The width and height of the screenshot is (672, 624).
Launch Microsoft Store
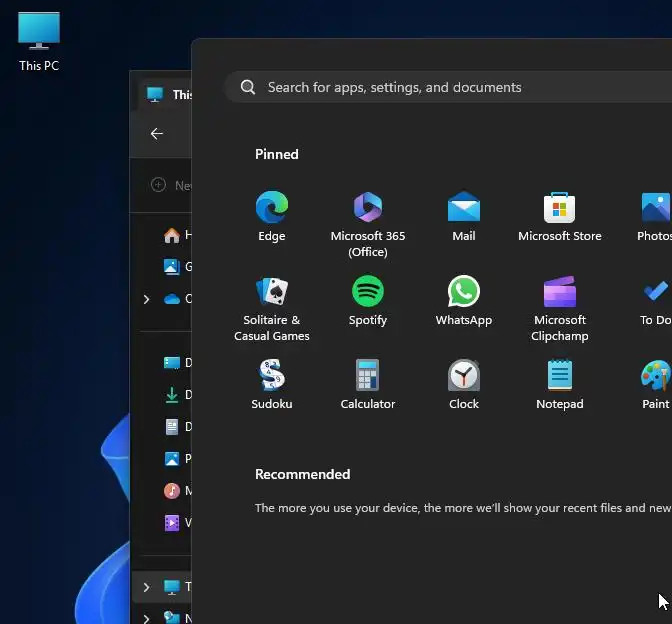(560, 217)
